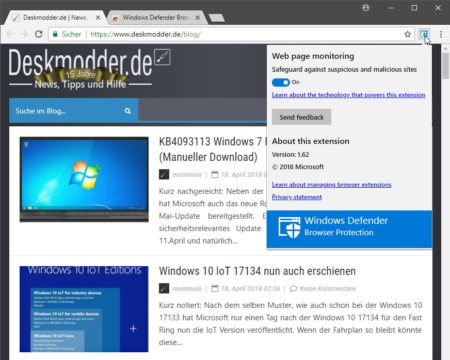This screenshot has height=360, width=450.
Task: Open the Chrome profile icon in title bar
Action: [x=366, y=8]
